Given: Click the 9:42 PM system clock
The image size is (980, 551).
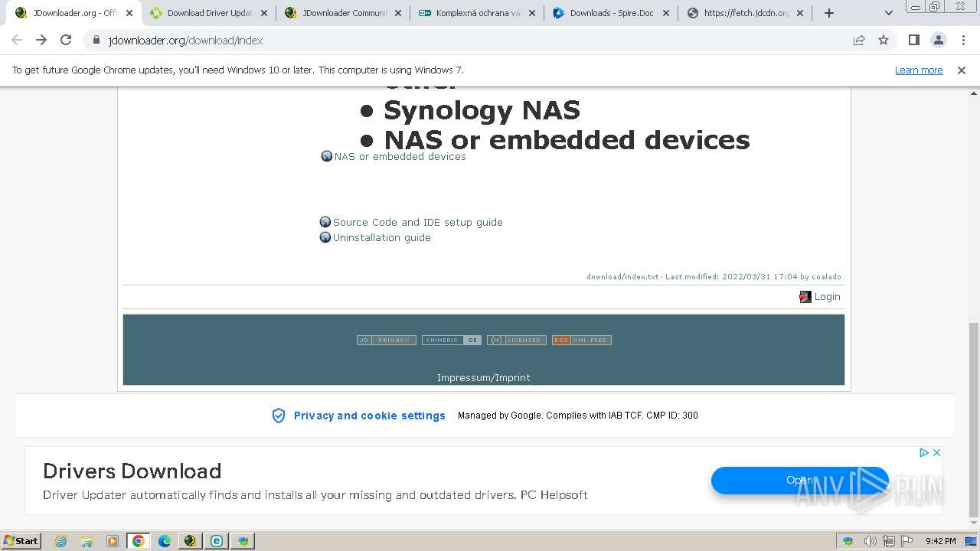Looking at the screenshot, I should click(940, 541).
